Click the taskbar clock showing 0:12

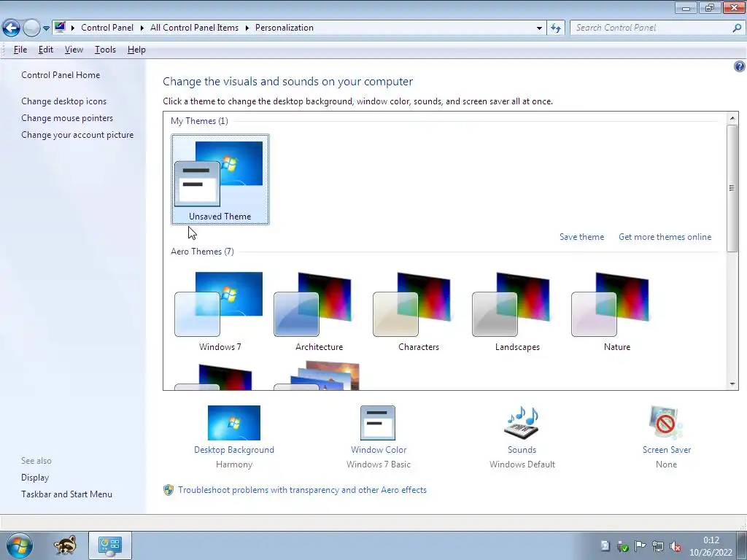[x=711, y=546]
